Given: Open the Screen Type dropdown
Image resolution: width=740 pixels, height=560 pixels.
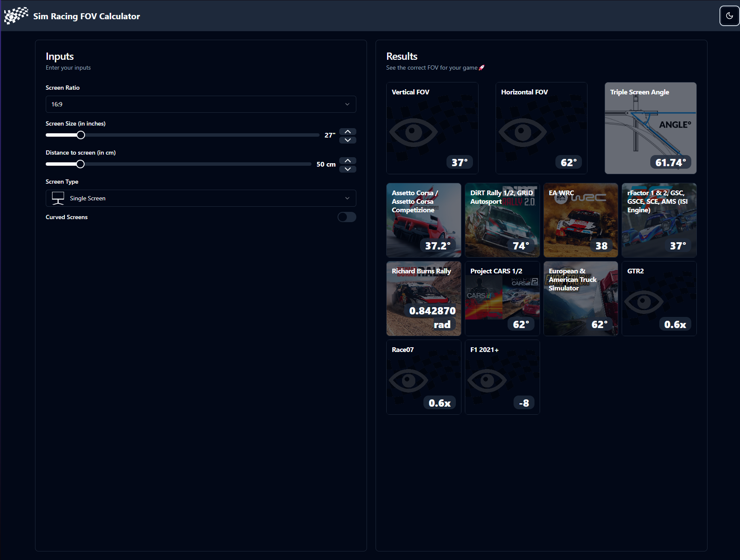Looking at the screenshot, I should point(201,198).
